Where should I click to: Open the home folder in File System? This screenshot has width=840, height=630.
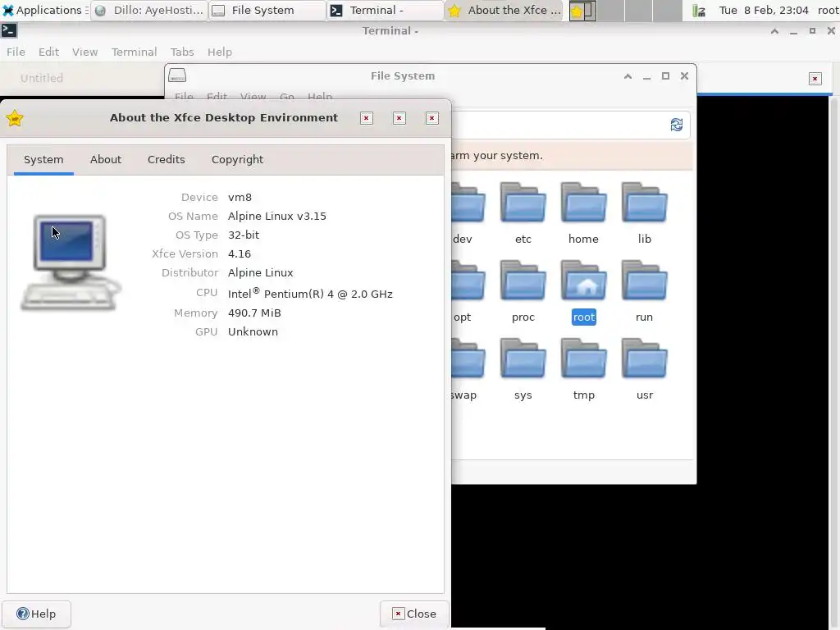click(583, 203)
